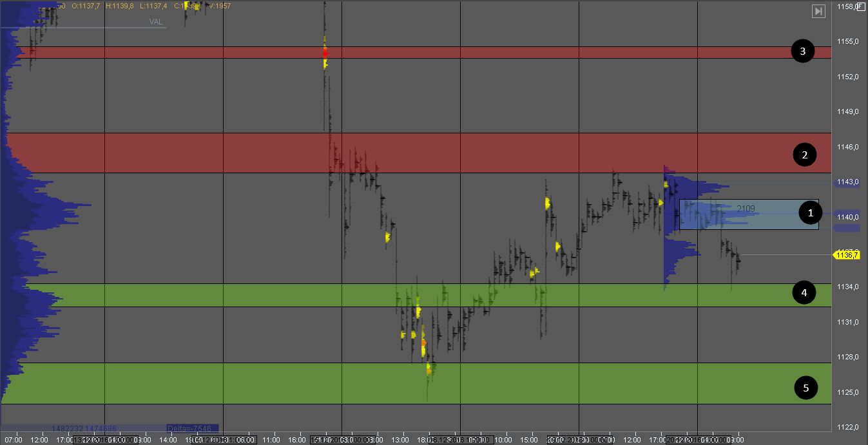Viewport: 868px width, 445px height.
Task: Click the blue 1143,0 price level marker
Action: 847,182
